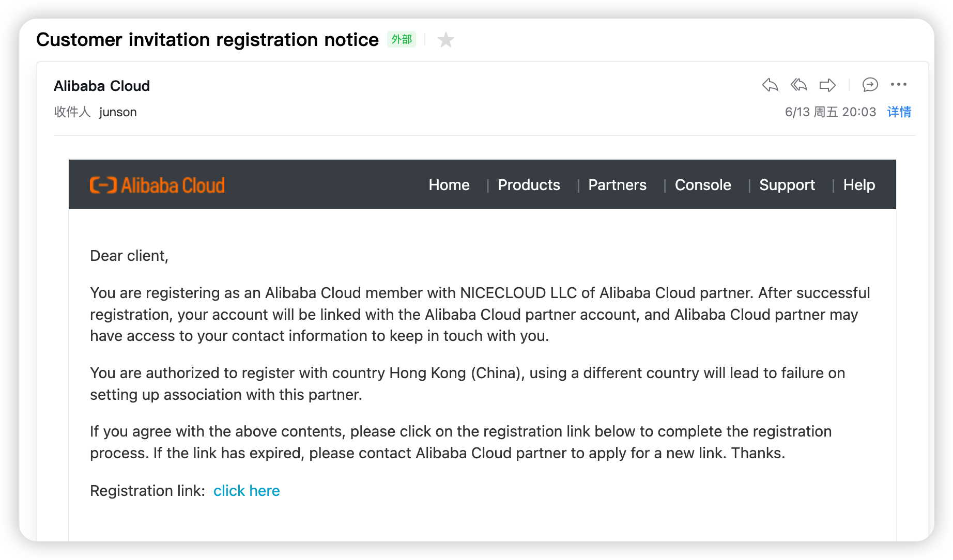Open the chat bubble discussion icon
Screen dimensions: 953x560
870,85
